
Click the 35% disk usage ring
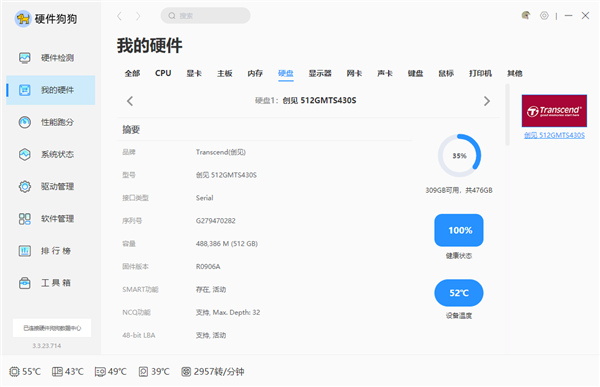pyautogui.click(x=459, y=155)
